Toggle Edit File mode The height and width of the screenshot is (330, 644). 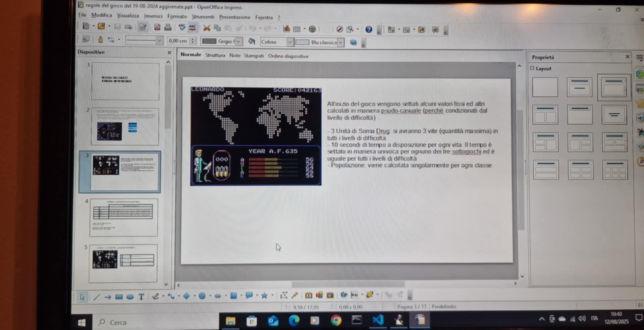click(143, 27)
